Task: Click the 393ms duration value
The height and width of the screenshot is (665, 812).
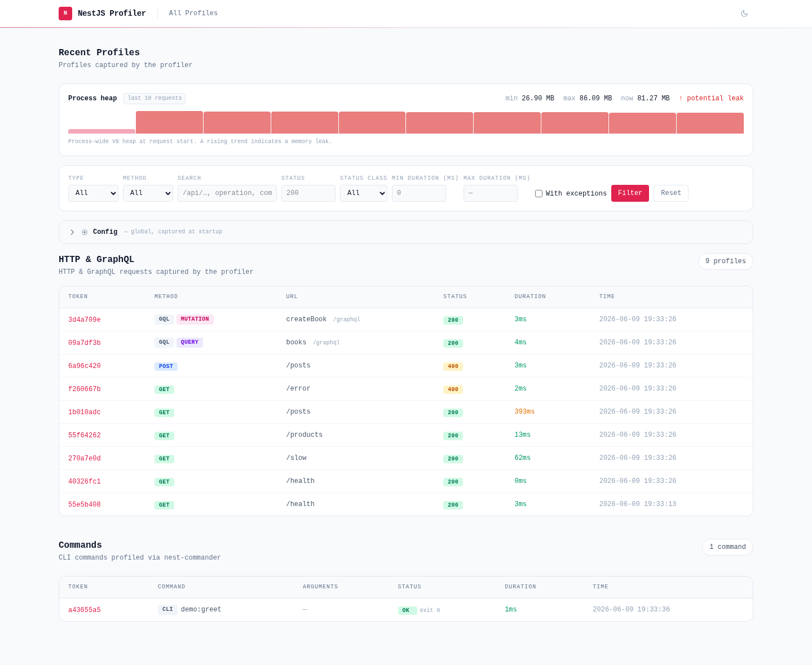Action: point(524,412)
